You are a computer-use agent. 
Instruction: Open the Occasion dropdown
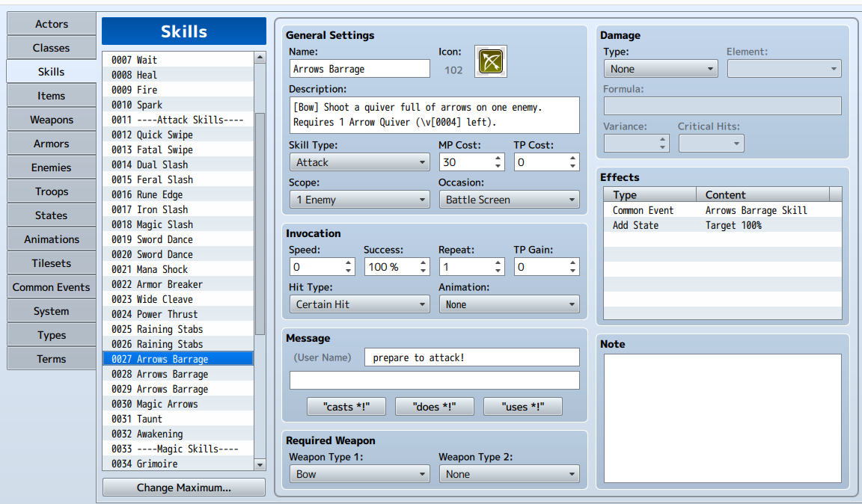pos(509,200)
